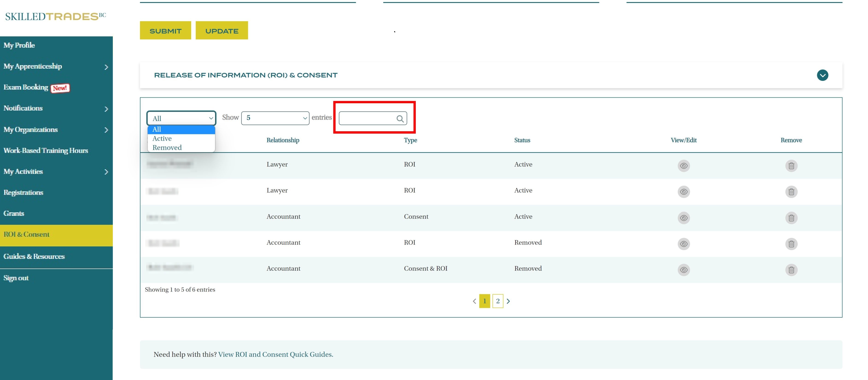Viewport: 868px width, 380px height.
Task: Expand the My Apprenticeship submenu
Action: pyautogui.click(x=106, y=67)
